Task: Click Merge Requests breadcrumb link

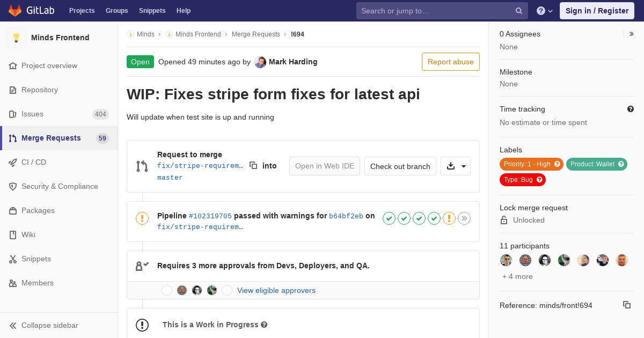Action: coord(256,34)
